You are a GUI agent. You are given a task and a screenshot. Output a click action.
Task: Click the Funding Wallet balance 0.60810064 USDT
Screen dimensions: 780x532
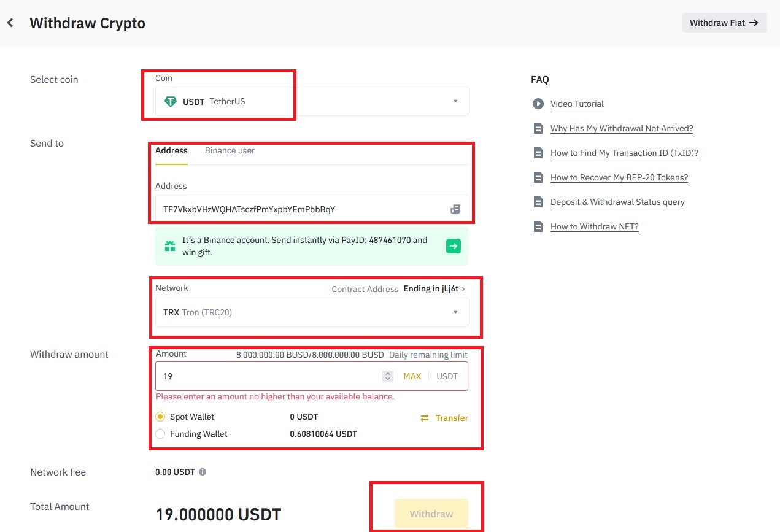pyautogui.click(x=323, y=434)
